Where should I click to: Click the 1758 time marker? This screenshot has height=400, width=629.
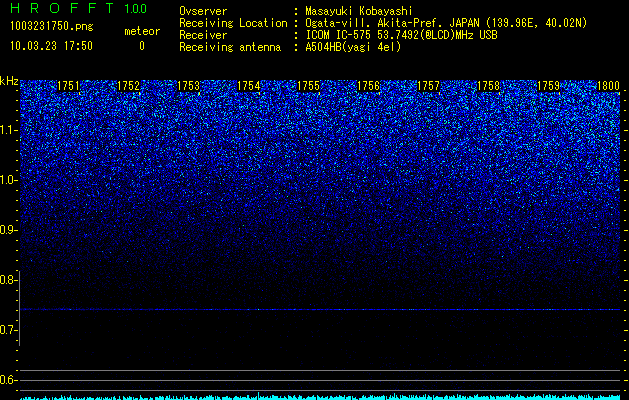point(488,86)
